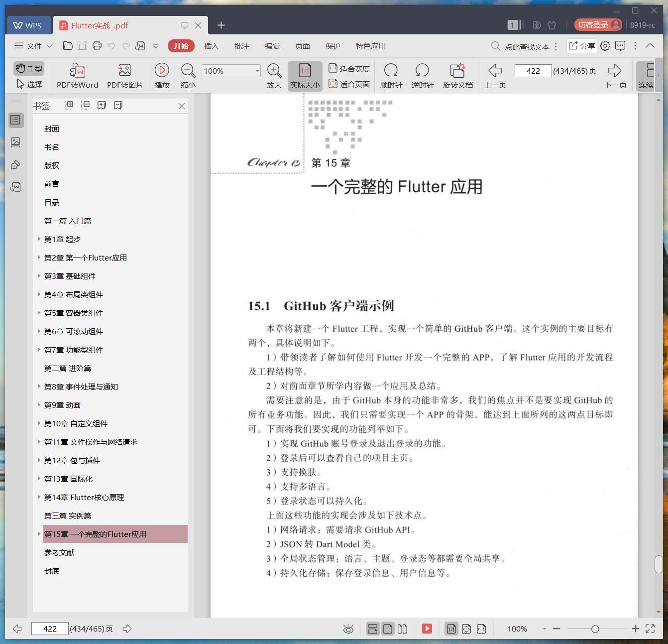668x644 pixels.
Task: Rotate page counterclockwise with 逆时针
Action: [422, 70]
